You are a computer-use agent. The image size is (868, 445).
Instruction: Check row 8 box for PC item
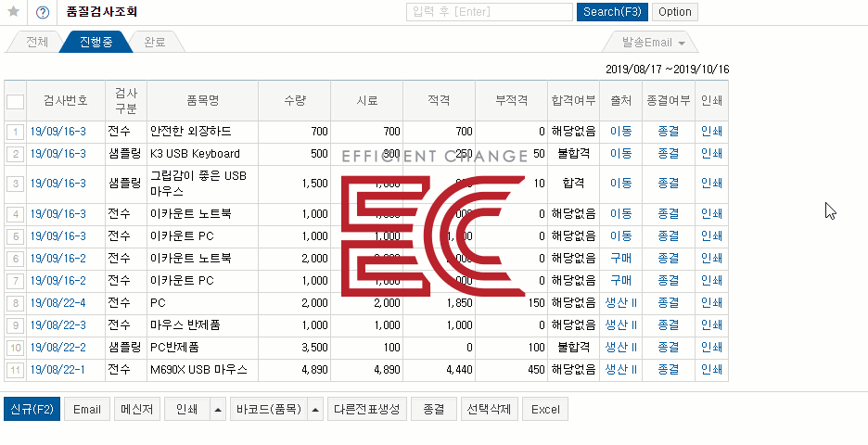(x=15, y=303)
